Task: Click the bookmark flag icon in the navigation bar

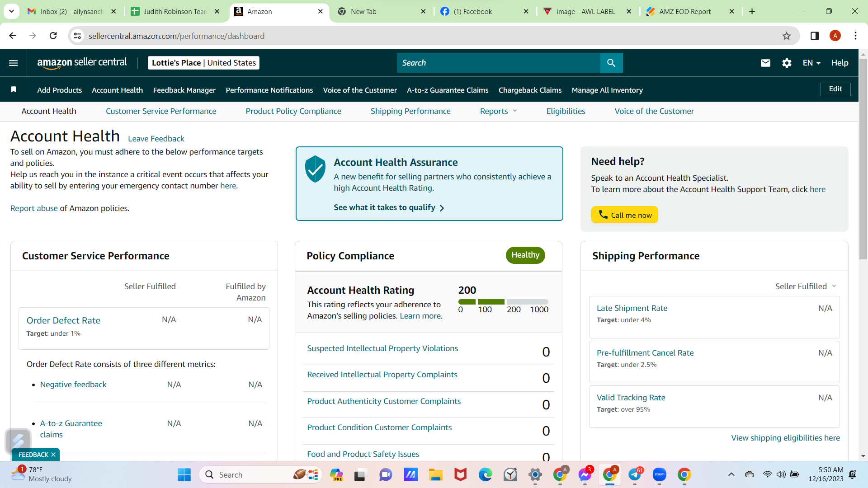Action: click(14, 89)
